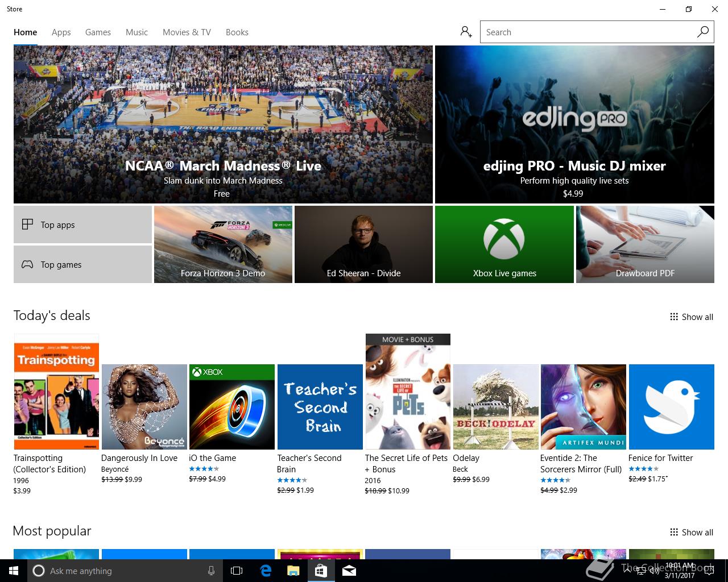Open the Apps tab
This screenshot has height=582, width=728.
coord(61,32)
